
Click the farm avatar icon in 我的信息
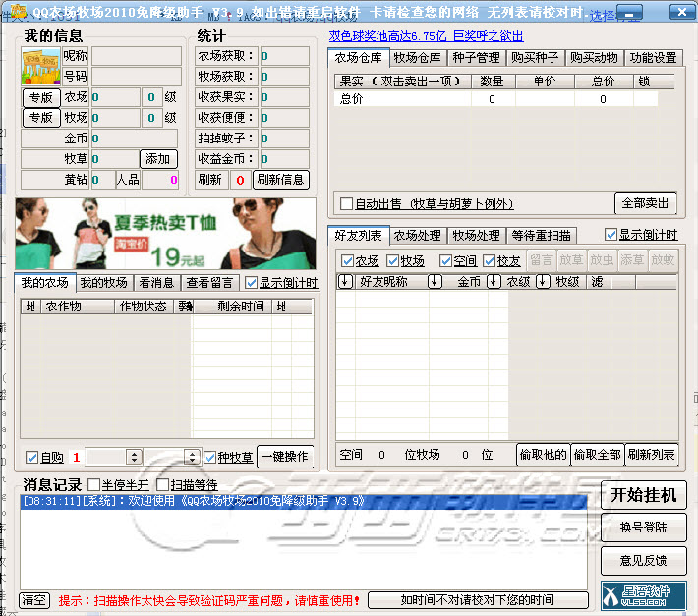coord(40,66)
